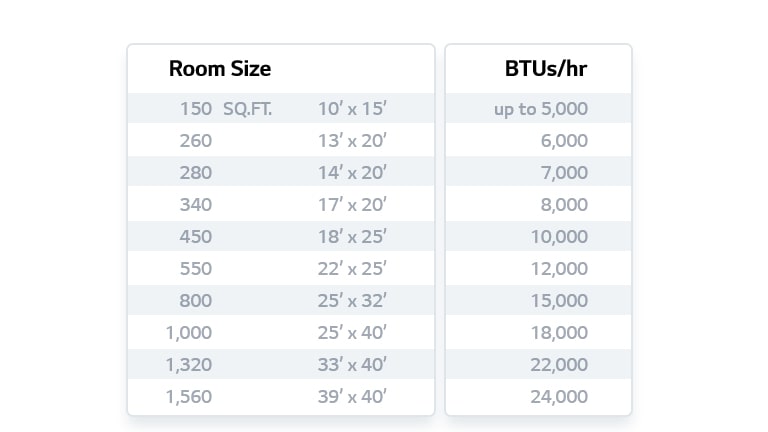
Task: Click the 15,000 BTUs value
Action: tap(559, 301)
